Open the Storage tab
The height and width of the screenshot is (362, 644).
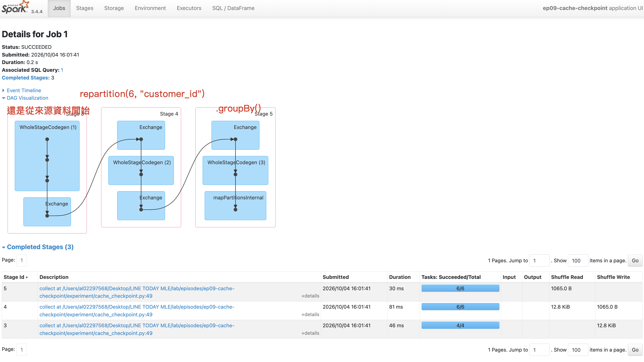click(114, 8)
